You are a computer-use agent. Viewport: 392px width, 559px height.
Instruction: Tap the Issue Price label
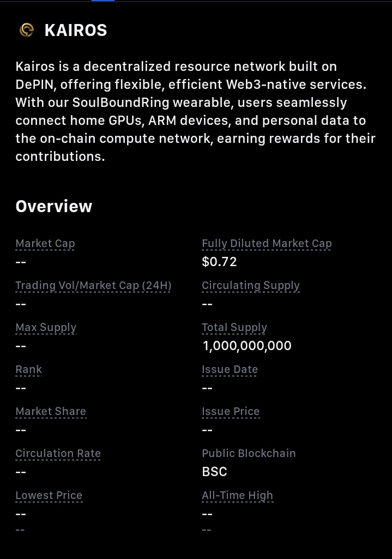231,411
